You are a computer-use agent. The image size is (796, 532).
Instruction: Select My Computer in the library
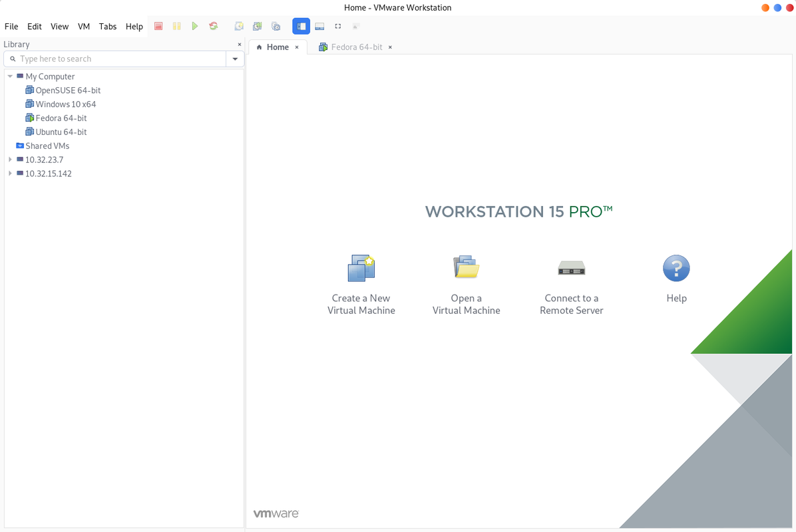[x=51, y=76]
